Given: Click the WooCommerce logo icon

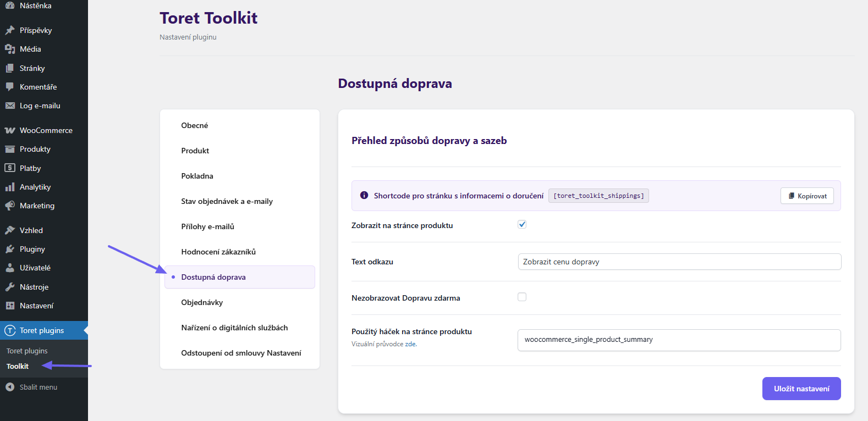Looking at the screenshot, I should [x=10, y=130].
